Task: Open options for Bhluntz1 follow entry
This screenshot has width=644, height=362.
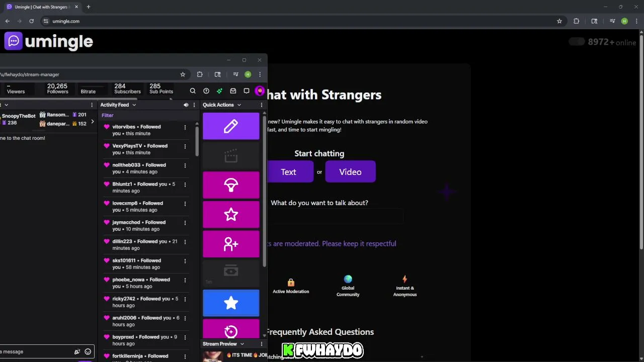Action: click(x=185, y=185)
